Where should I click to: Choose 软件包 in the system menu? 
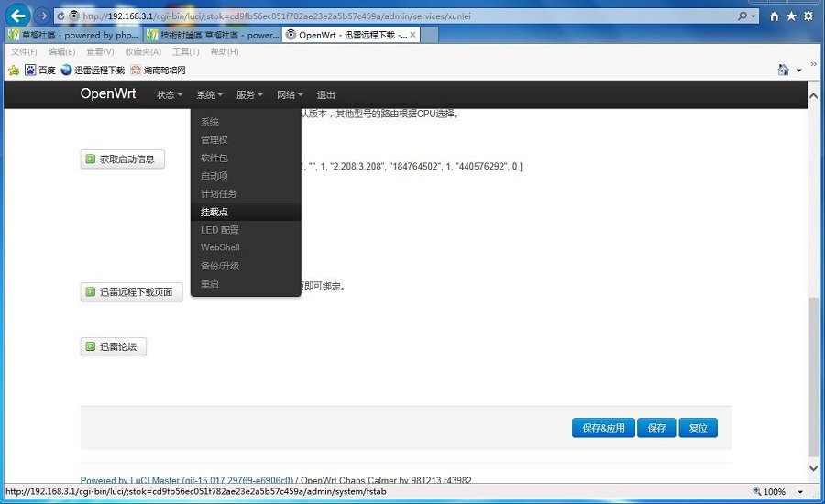(214, 158)
